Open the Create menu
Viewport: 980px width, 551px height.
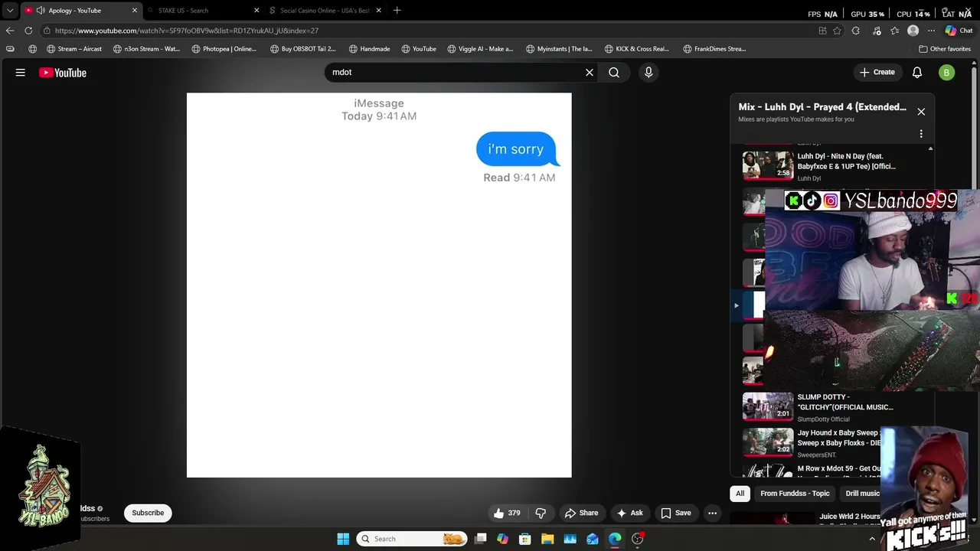click(877, 72)
